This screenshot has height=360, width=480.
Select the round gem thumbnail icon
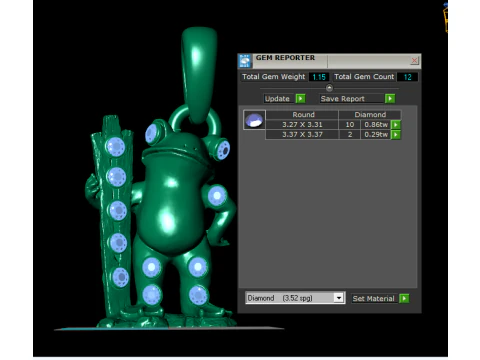pyautogui.click(x=254, y=120)
